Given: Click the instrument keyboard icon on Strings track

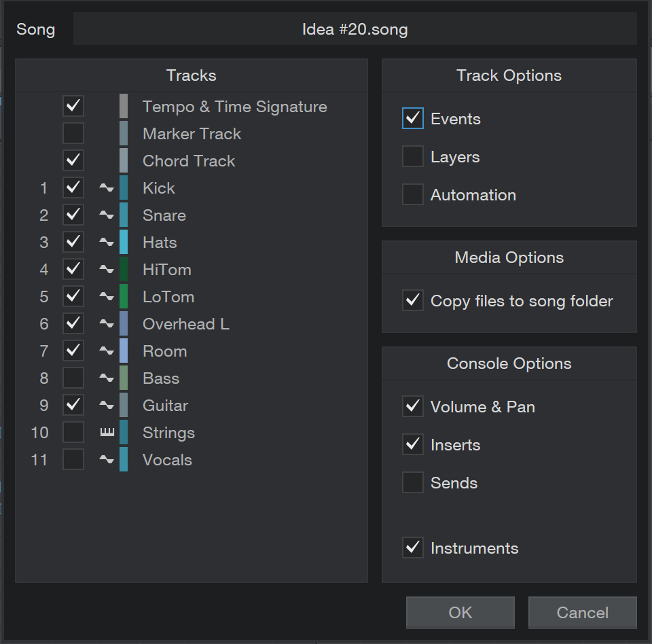Looking at the screenshot, I should (107, 432).
